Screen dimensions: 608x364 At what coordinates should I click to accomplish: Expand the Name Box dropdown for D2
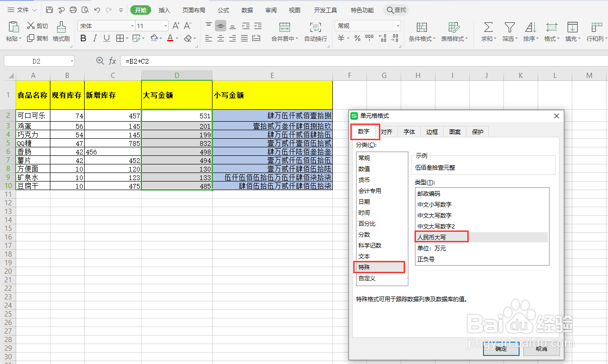pos(72,61)
